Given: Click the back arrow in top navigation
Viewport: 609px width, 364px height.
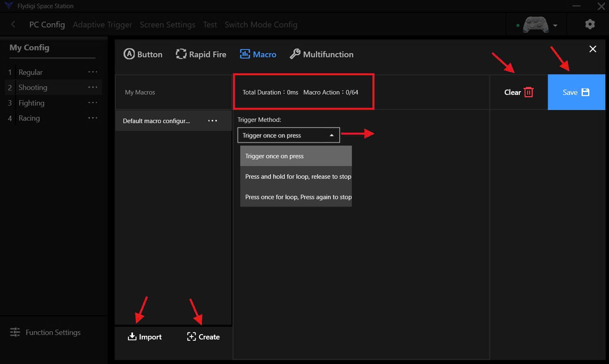Looking at the screenshot, I should pyautogui.click(x=13, y=25).
